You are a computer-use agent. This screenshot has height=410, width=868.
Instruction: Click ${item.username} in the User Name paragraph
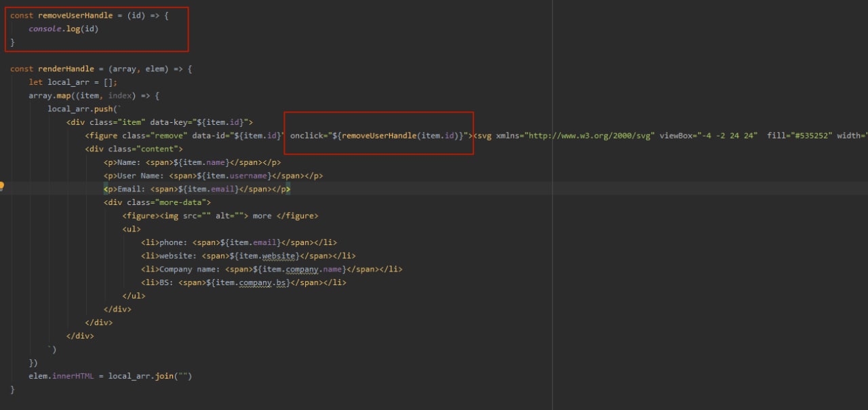pyautogui.click(x=233, y=176)
